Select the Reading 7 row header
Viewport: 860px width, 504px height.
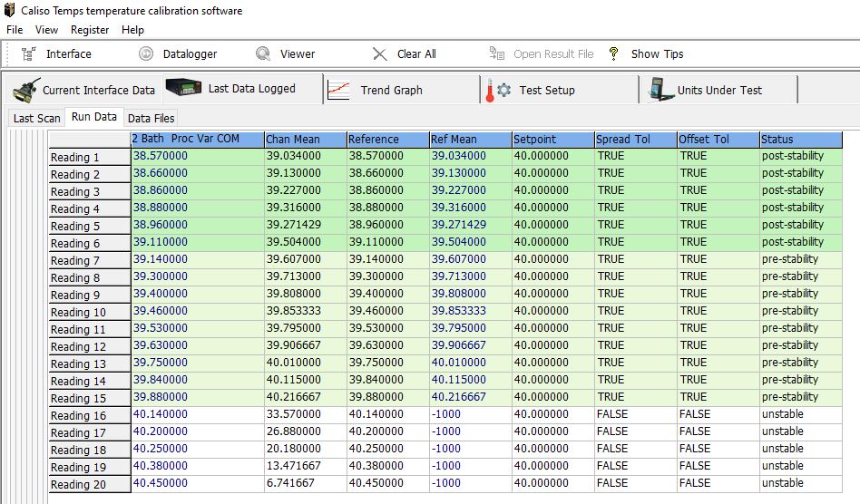click(90, 261)
